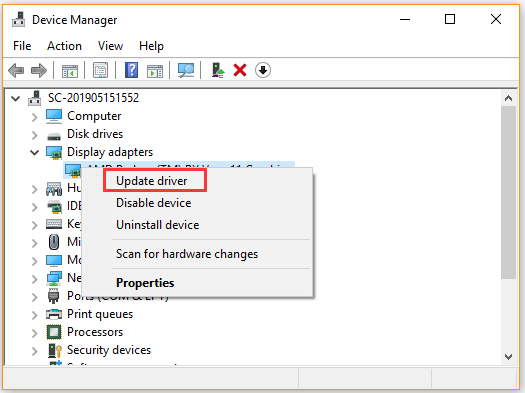Open the Help menu

click(x=151, y=46)
